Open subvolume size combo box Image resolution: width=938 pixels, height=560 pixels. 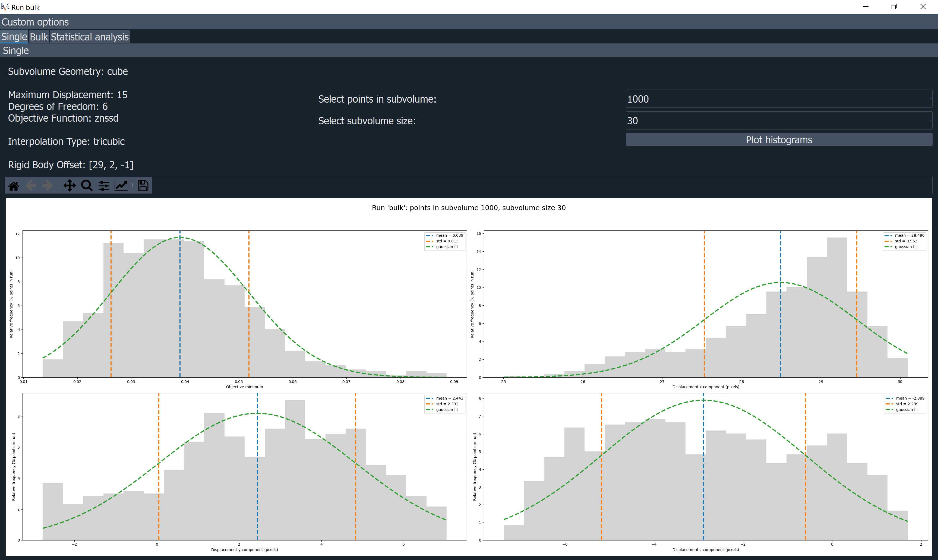click(x=779, y=121)
